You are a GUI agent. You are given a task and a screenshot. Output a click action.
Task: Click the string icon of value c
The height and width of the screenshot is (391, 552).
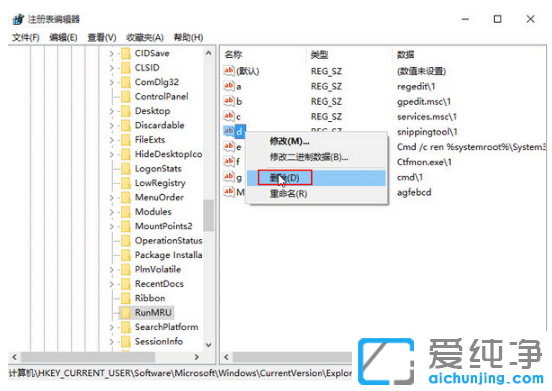tap(229, 116)
